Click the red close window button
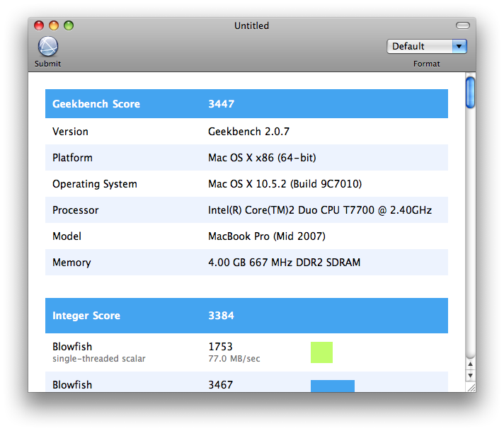 pos(39,25)
